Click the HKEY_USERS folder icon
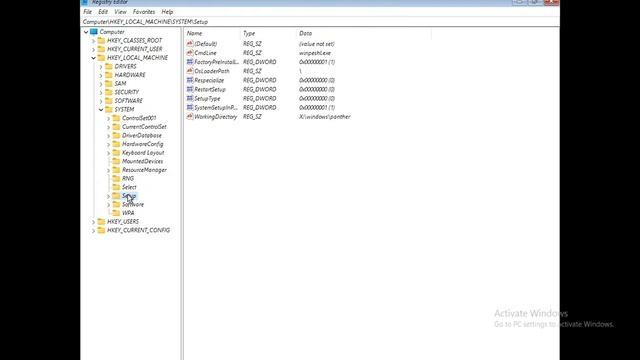The width and height of the screenshot is (640, 360). point(101,221)
